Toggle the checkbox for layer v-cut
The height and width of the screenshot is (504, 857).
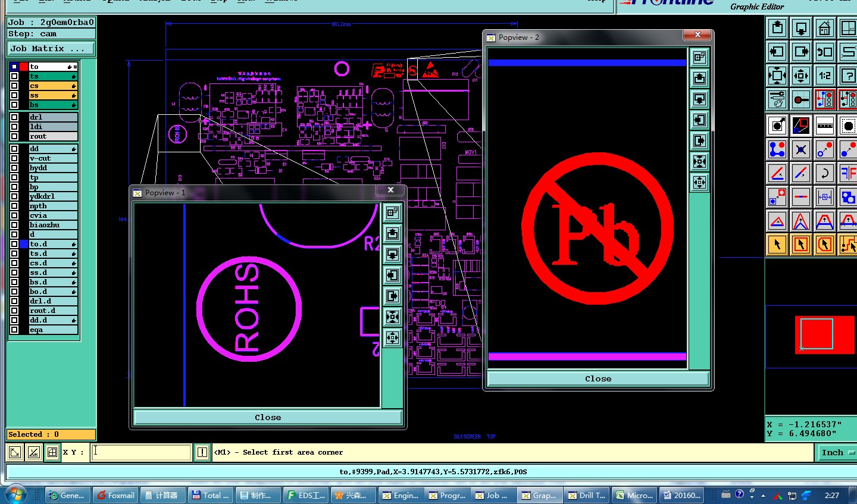click(14, 158)
